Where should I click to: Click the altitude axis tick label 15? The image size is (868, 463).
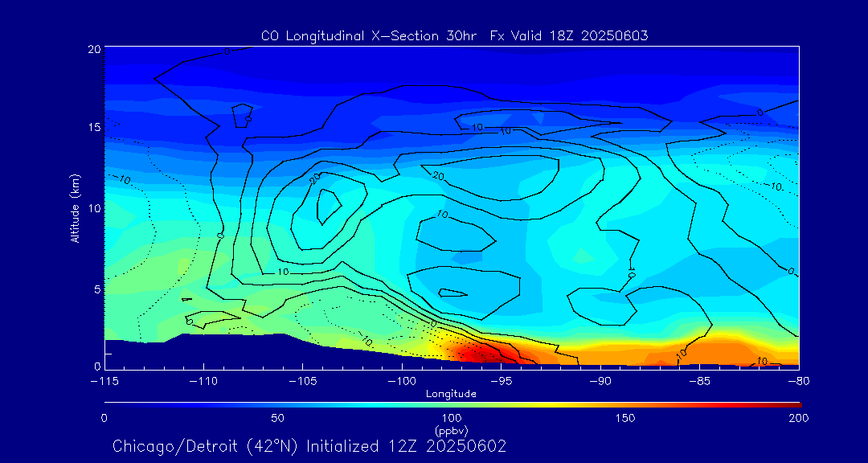click(x=94, y=127)
